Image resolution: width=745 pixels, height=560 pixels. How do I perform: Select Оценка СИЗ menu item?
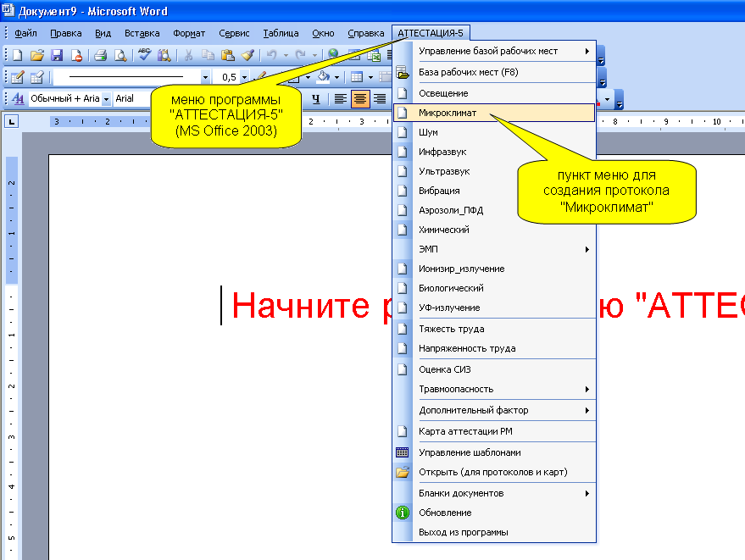pos(493,369)
